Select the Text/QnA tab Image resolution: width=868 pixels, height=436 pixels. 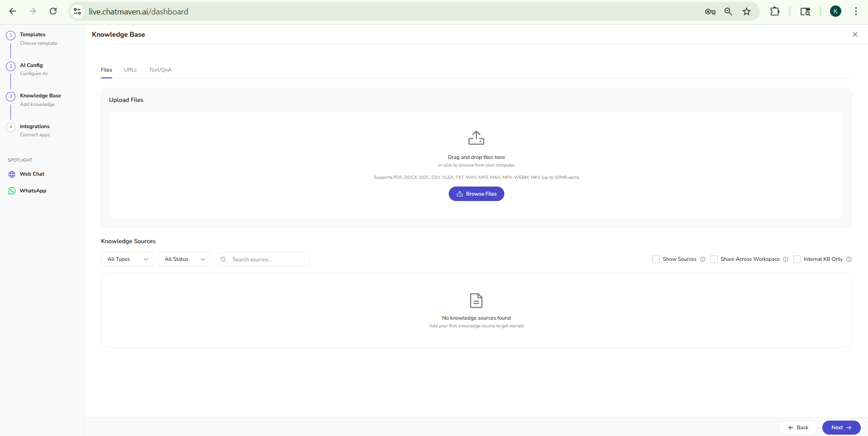[160, 70]
